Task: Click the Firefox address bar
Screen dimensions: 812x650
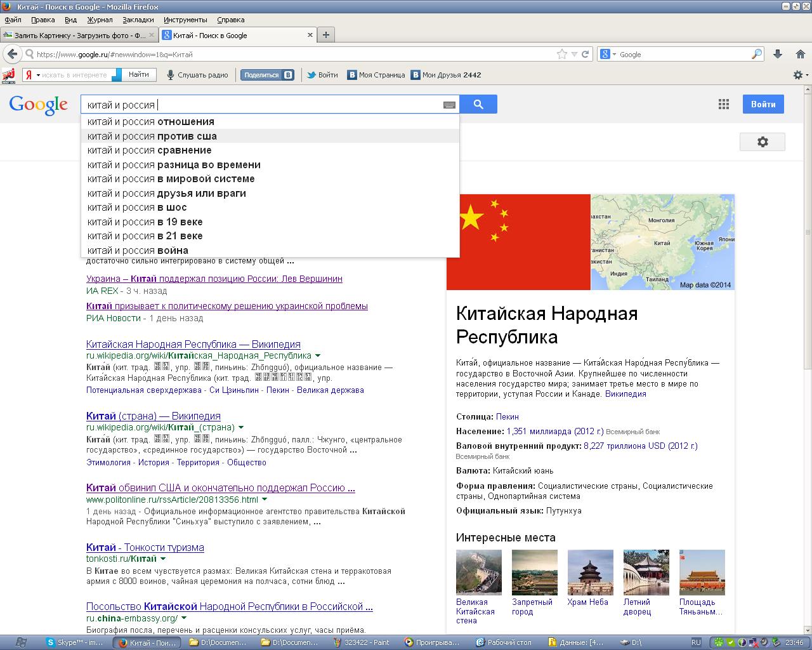Action: [x=293, y=55]
